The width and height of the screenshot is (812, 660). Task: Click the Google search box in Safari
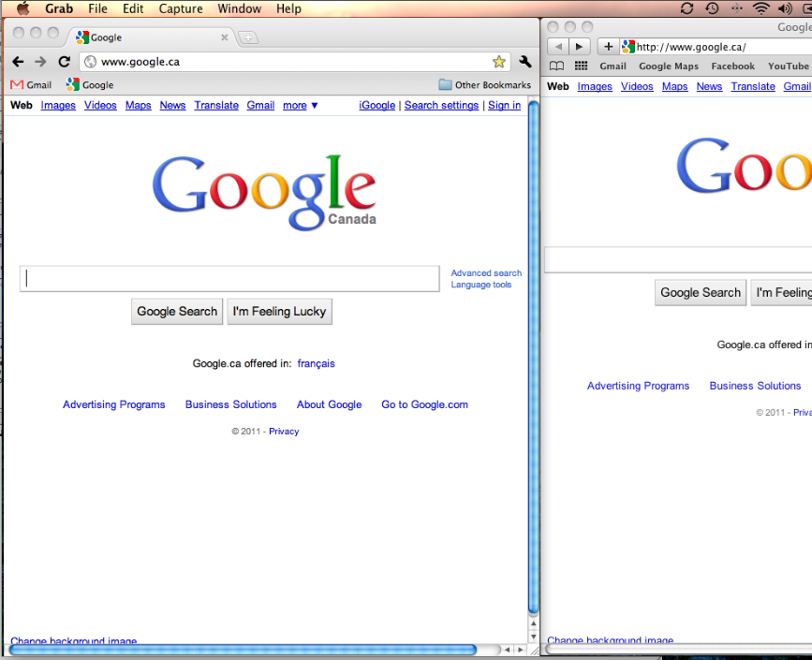click(x=678, y=260)
